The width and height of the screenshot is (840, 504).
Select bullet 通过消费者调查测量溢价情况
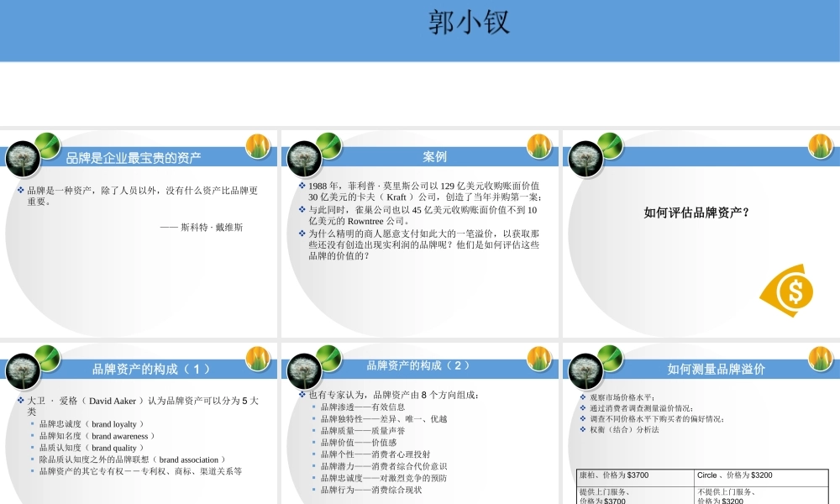(x=641, y=408)
